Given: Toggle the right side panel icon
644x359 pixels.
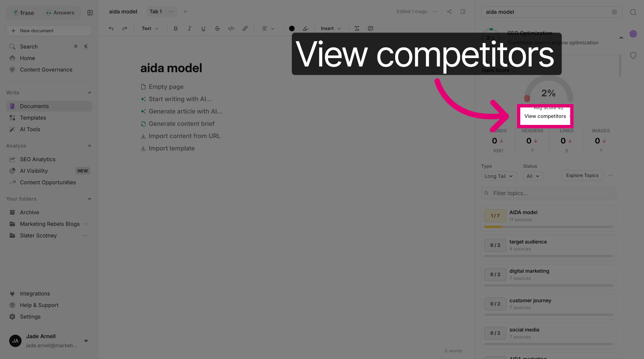Looking at the screenshot, I should [x=463, y=12].
